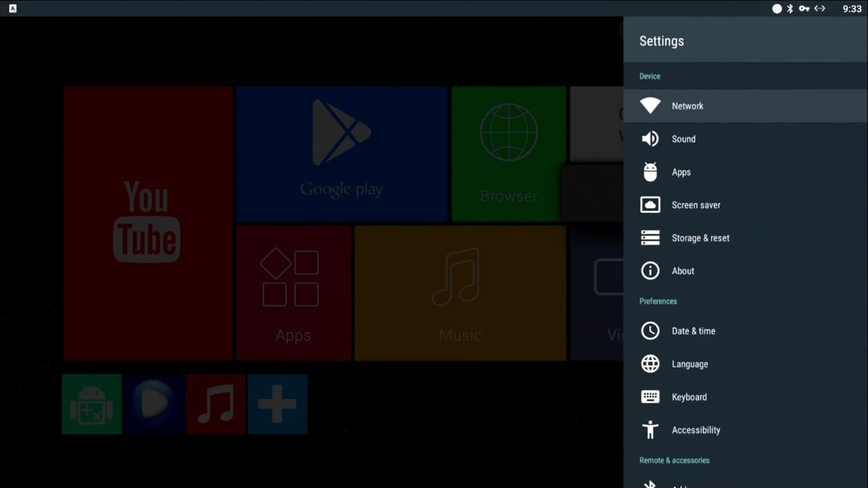Open Date & time preferences

[x=746, y=331]
